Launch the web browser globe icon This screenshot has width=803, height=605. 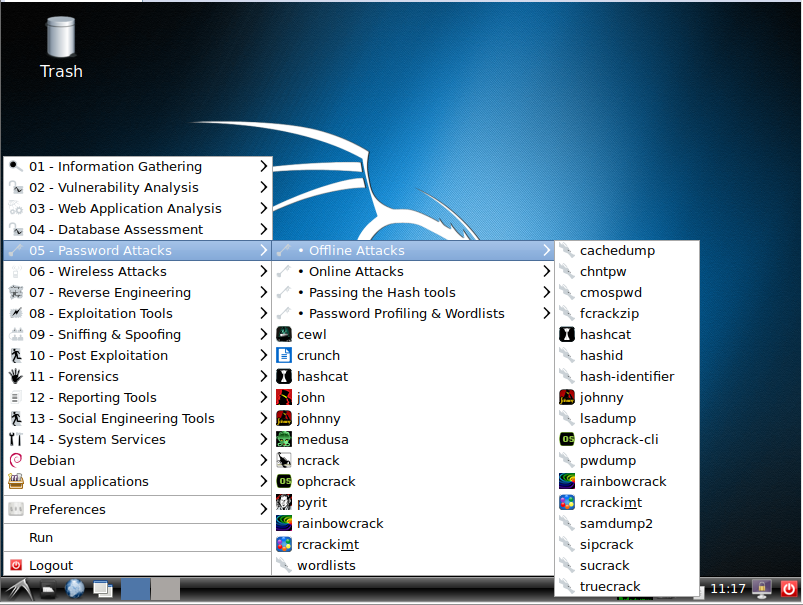coord(75,589)
